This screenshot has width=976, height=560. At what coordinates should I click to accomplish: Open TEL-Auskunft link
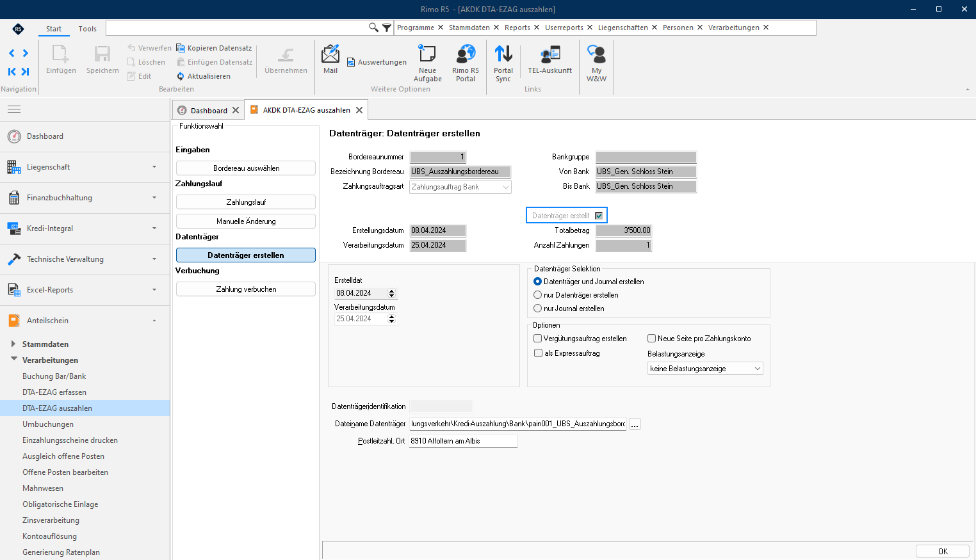pos(549,60)
